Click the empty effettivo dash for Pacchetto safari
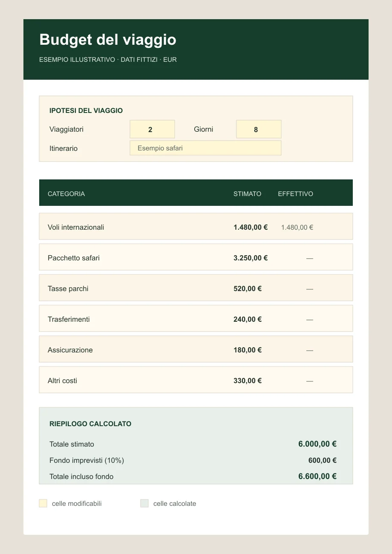 point(310,258)
